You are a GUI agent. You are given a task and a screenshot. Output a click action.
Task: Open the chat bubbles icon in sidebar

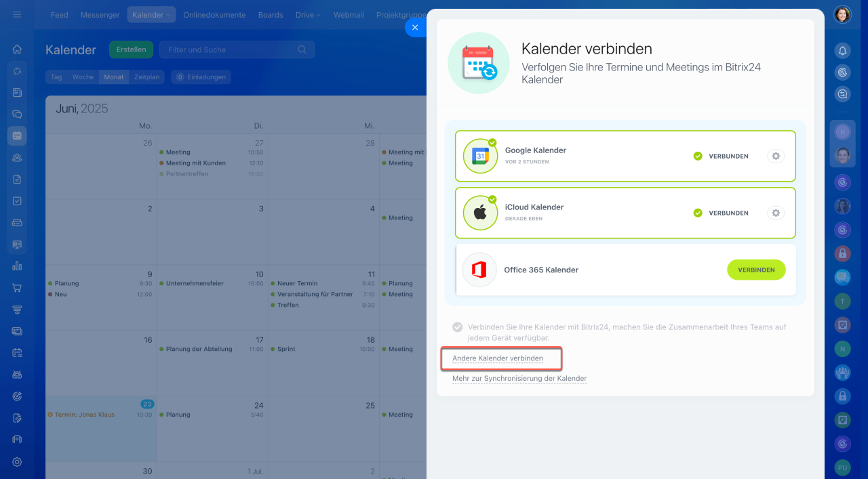17,114
